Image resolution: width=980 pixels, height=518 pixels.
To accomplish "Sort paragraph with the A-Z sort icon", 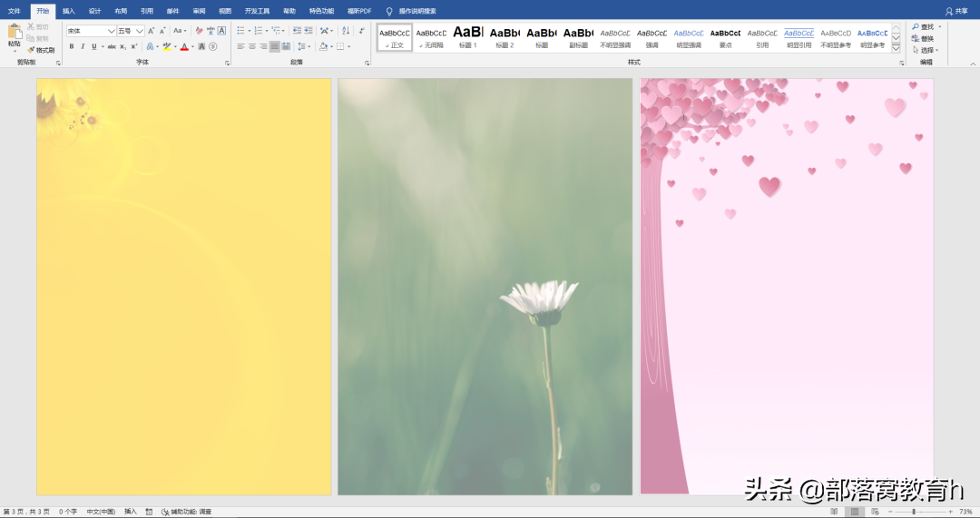I will click(346, 31).
